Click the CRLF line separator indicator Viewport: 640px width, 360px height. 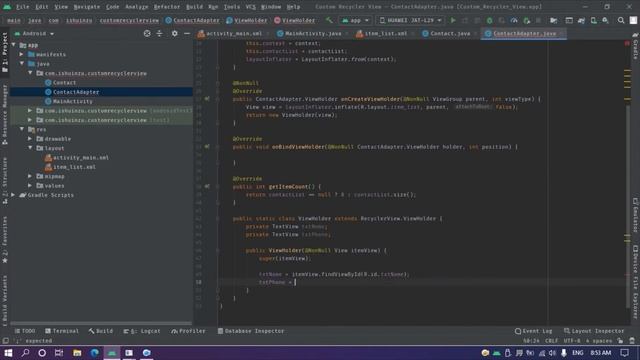551,341
